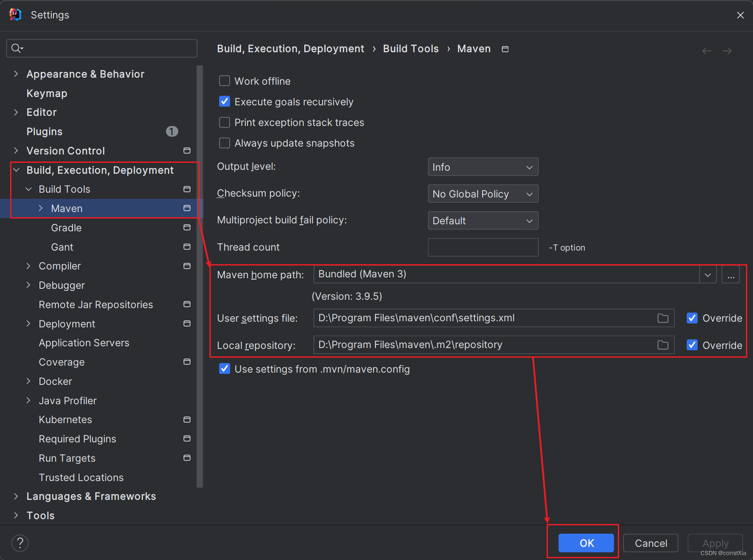Browse for User settings file folder icon
The height and width of the screenshot is (560, 753).
(663, 318)
